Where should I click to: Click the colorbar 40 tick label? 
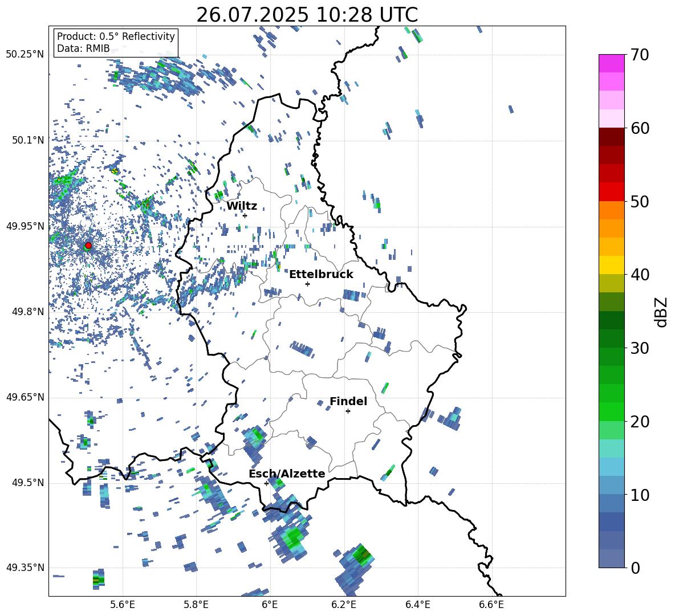640,275
